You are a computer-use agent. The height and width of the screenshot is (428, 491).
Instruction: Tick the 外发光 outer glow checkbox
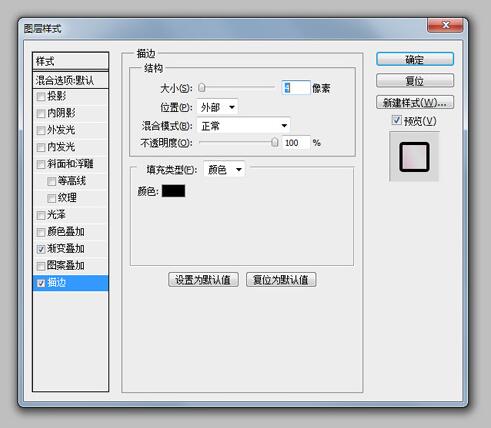[41, 130]
